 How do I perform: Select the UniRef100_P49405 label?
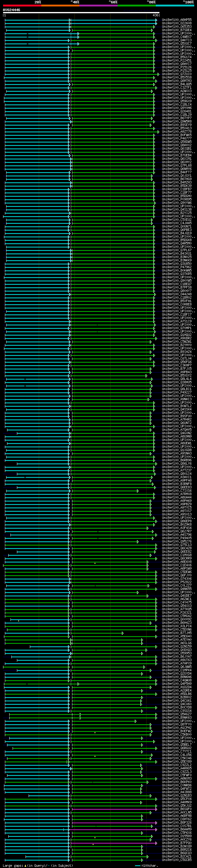[177, 538]
